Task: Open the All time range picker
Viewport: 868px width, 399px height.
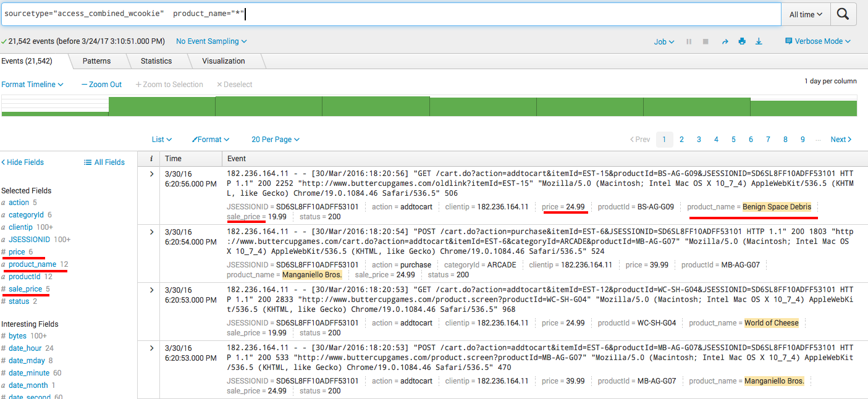Action: tap(804, 14)
